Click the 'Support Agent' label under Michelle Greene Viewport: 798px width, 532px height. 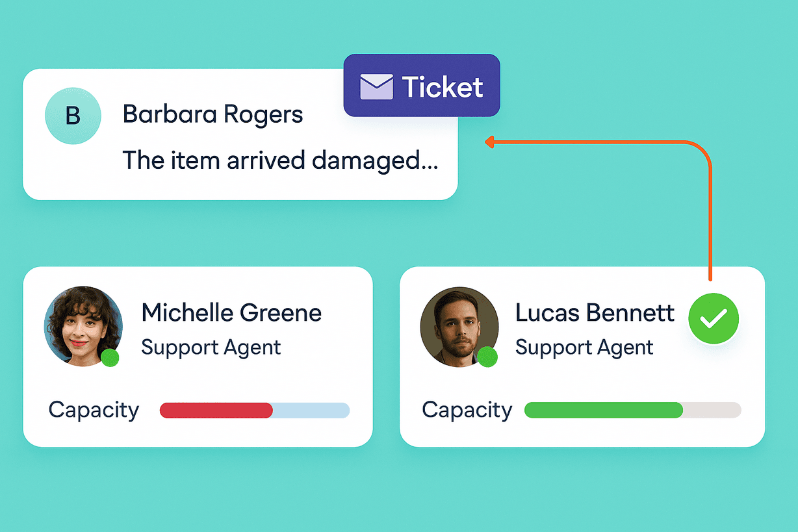tap(211, 347)
